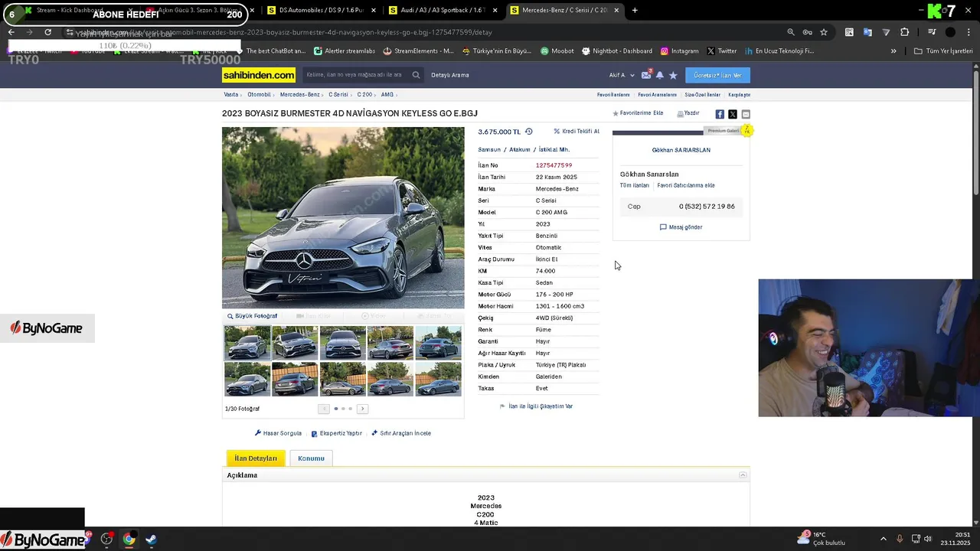Click the microphone icon in system tray

coord(900,540)
